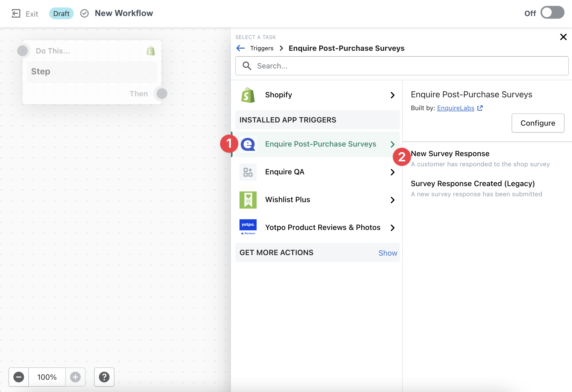Click the Exit icon at top left
Image resolution: width=572 pixels, height=392 pixels.
pyautogui.click(x=16, y=13)
